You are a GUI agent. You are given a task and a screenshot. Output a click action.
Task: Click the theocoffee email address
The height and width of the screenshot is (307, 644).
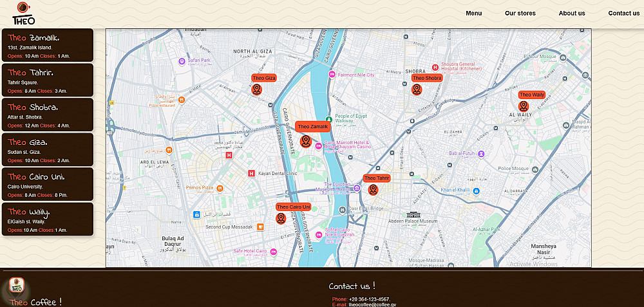click(x=372, y=304)
